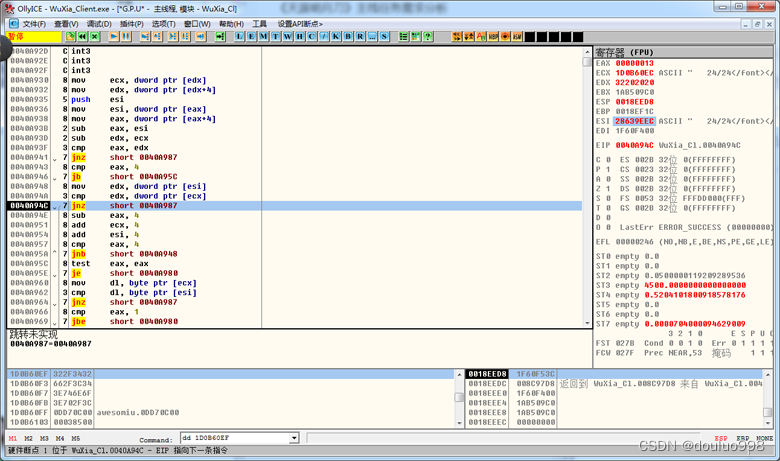Image resolution: width=780 pixels, height=461 pixels.
Task: Click the Trace into toolbar icon
Action: point(173,36)
